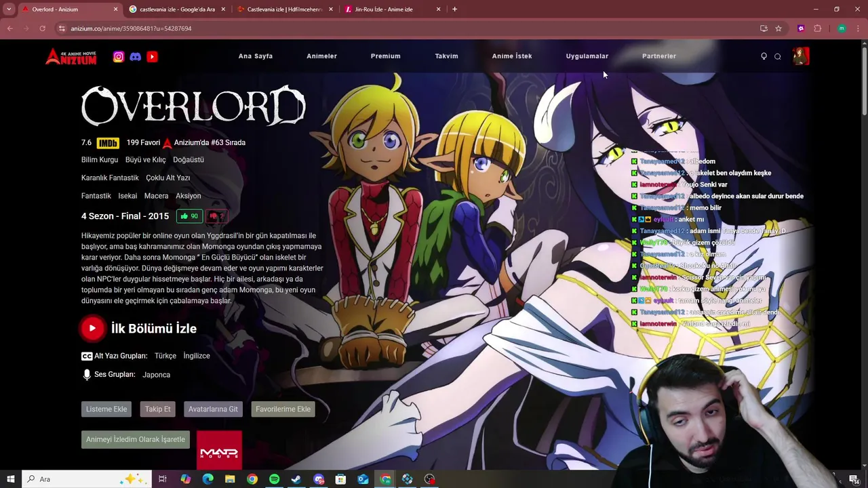Click Takip Et button
This screenshot has height=488, width=868.
coord(157,409)
